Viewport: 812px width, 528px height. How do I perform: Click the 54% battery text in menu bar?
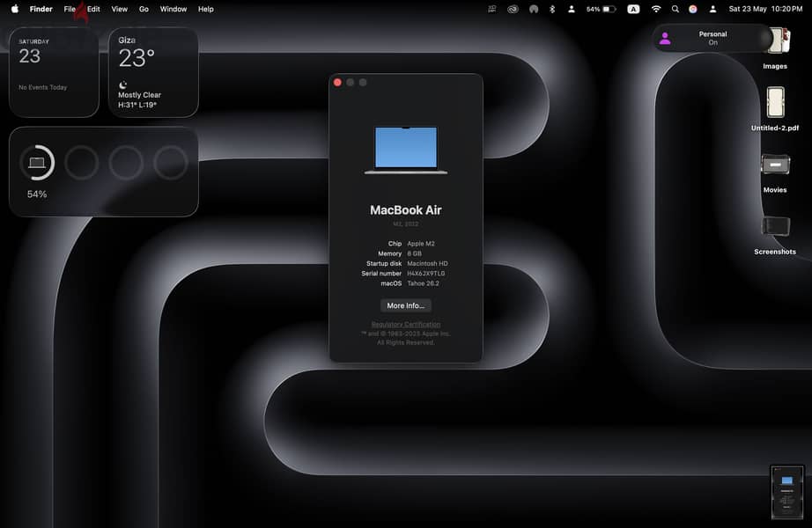coord(593,9)
